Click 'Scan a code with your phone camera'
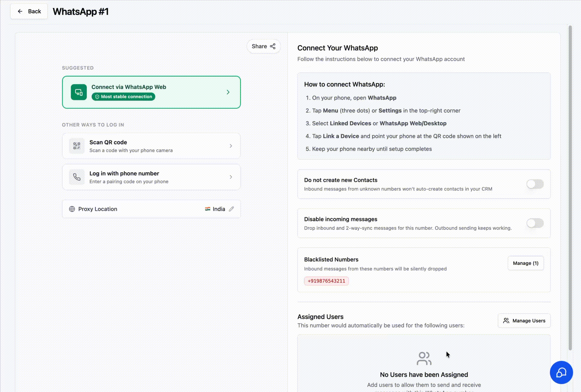Image resolution: width=581 pixels, height=392 pixels. [131, 150]
